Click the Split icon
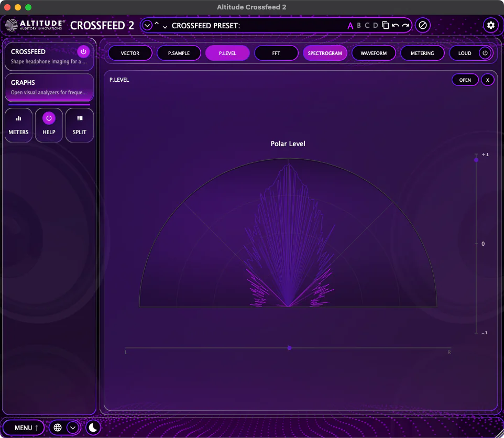This screenshot has width=504, height=438. tap(80, 118)
